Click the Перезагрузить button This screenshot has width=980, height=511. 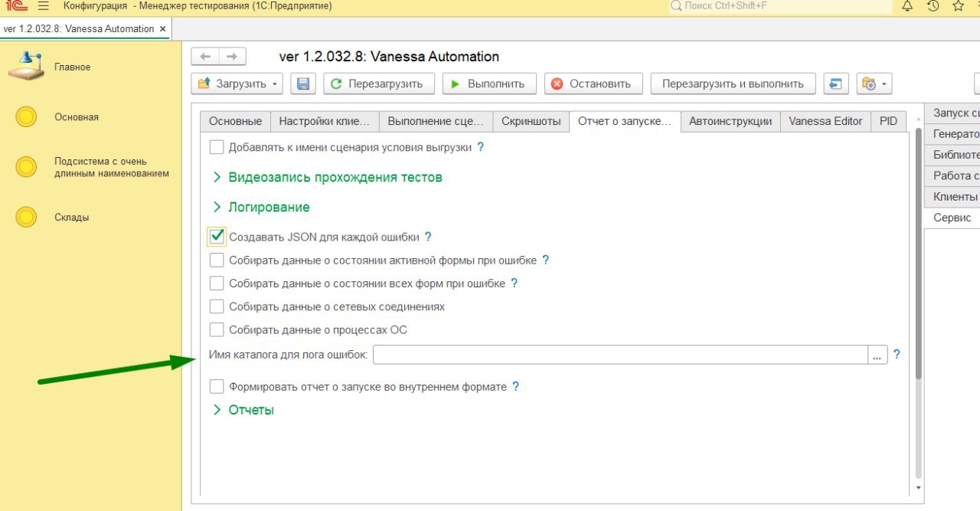click(x=378, y=84)
